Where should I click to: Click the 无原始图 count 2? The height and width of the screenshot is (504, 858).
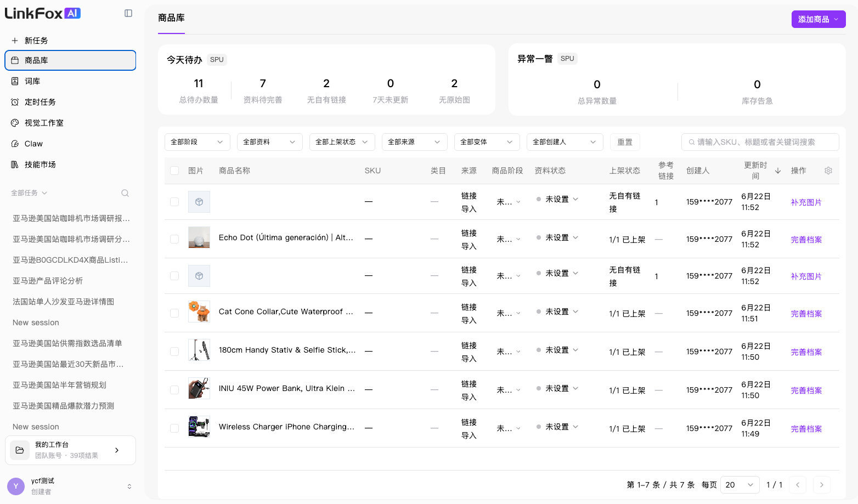coord(454,83)
